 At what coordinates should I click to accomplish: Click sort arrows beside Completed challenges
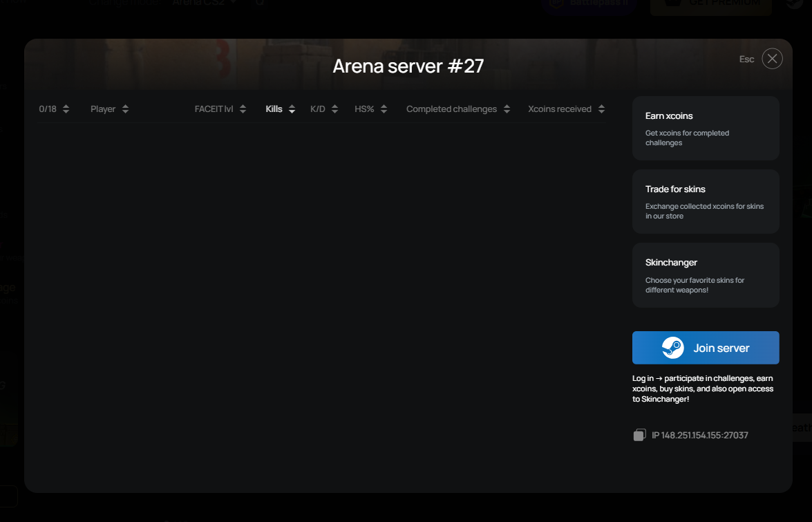(507, 109)
